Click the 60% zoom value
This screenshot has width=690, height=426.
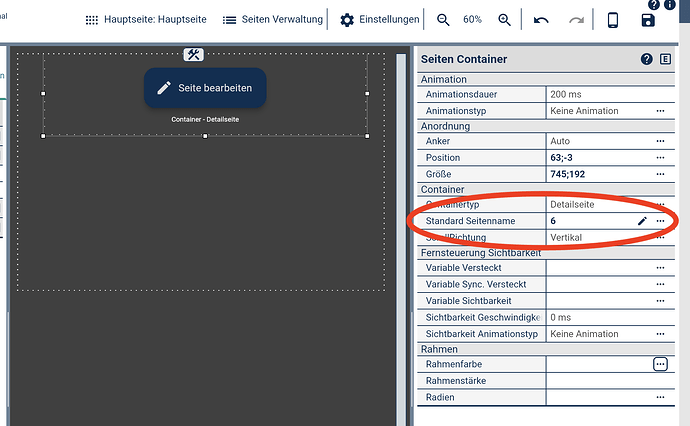click(472, 20)
